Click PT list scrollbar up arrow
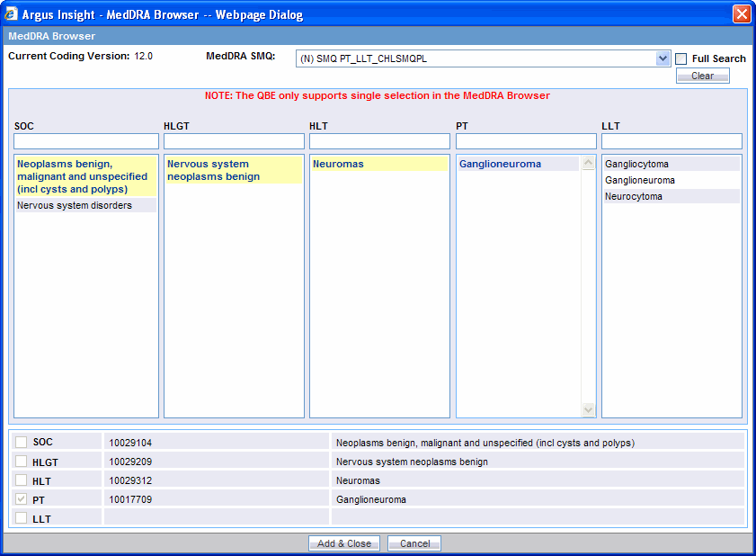This screenshot has width=756, height=556. pyautogui.click(x=588, y=163)
